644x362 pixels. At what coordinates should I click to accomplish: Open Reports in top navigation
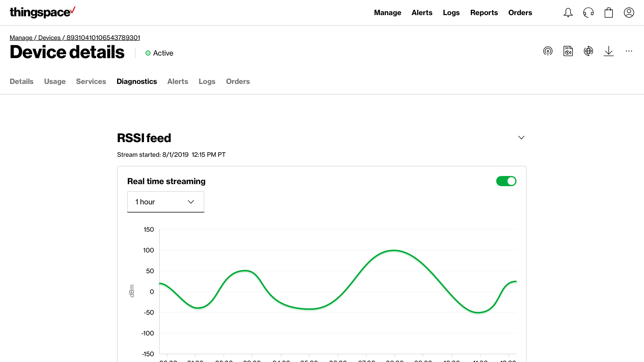click(484, 13)
